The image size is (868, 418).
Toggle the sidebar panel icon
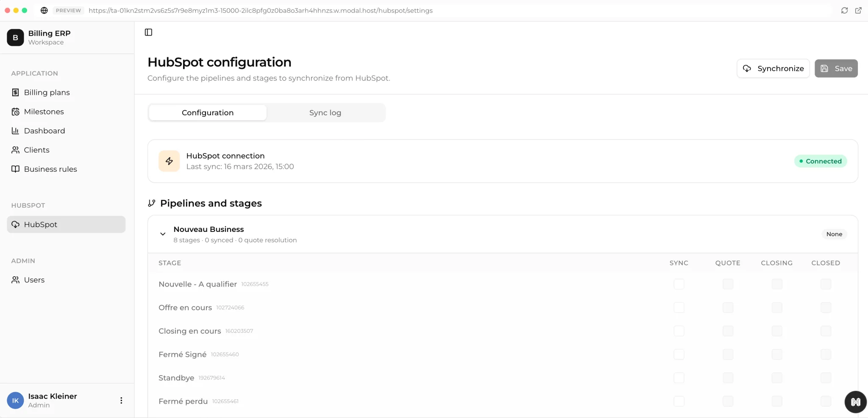tap(148, 32)
